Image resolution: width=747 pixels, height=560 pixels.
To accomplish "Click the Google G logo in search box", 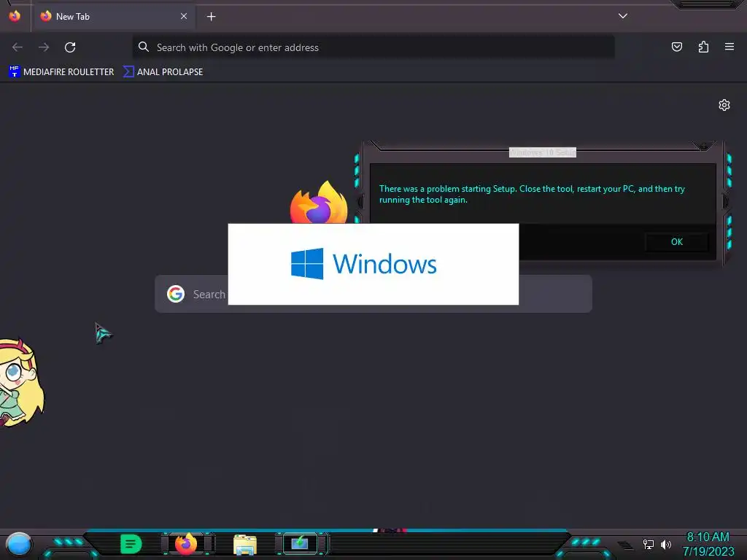I will tap(176, 294).
